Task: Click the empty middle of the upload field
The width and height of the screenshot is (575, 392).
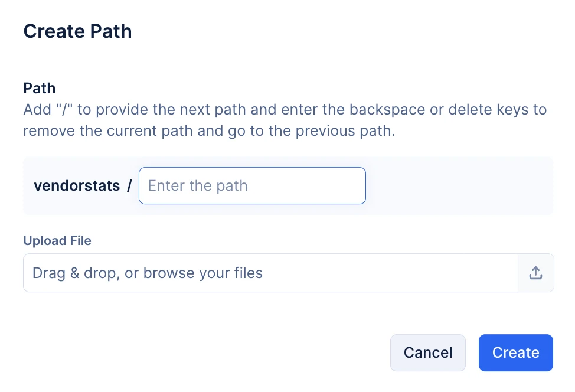Action: coord(388,273)
